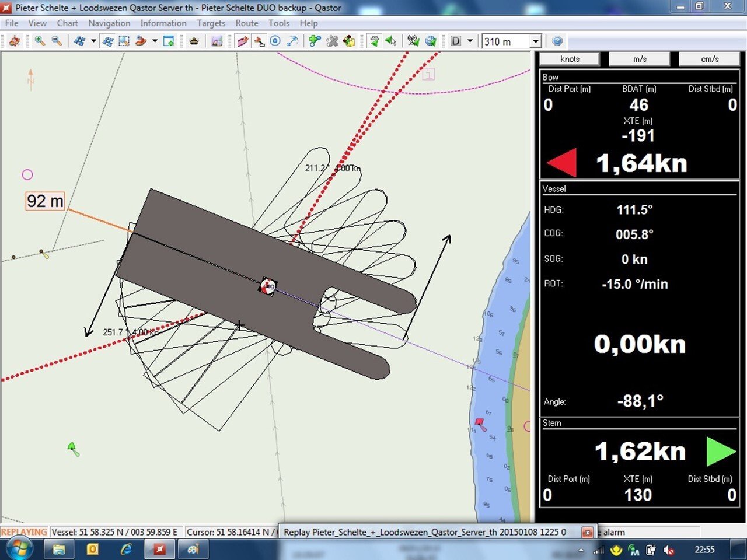
Task: Click the green plus add-waypoint icon
Action: tap(315, 41)
